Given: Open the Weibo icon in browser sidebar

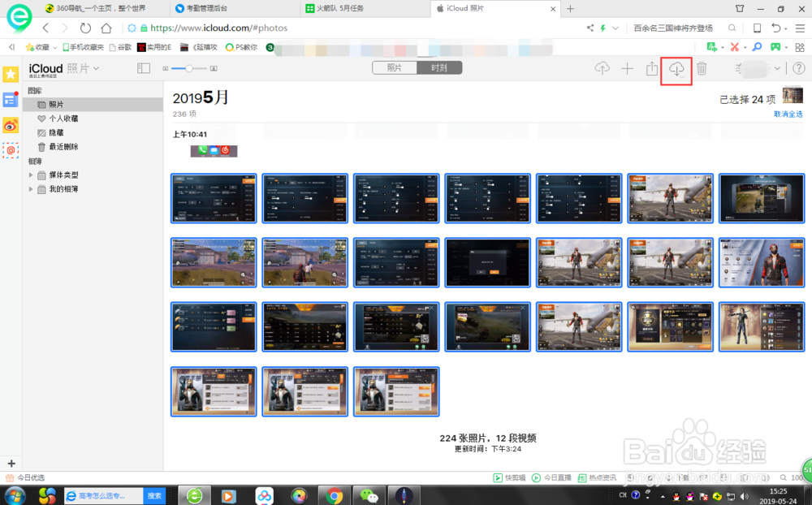Looking at the screenshot, I should pos(11,125).
